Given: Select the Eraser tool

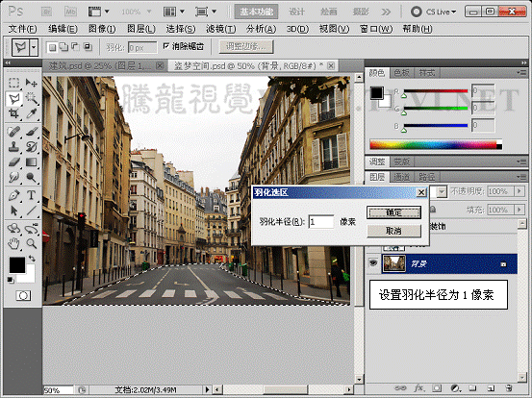Looking at the screenshot, I should (13, 162).
